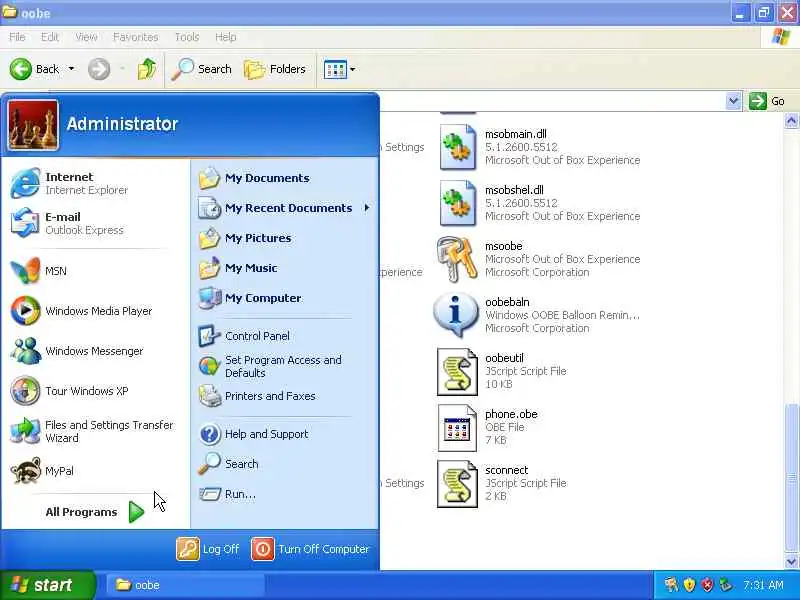Select the phone.obe file

click(x=457, y=428)
